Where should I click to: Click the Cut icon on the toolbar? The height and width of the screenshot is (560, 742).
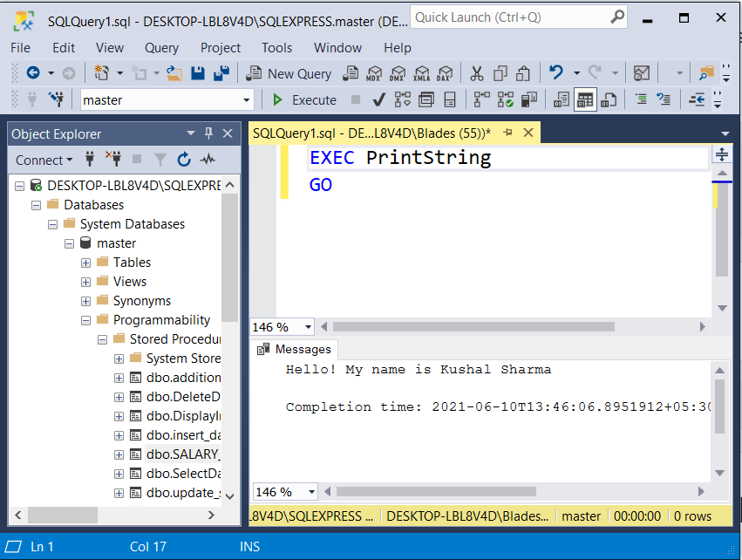(477, 73)
